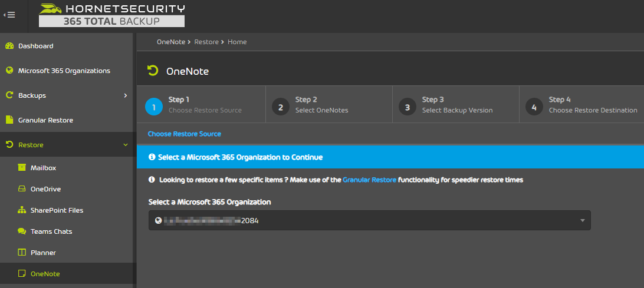
Task: Click the Backups refresh icon
Action: [x=9, y=95]
